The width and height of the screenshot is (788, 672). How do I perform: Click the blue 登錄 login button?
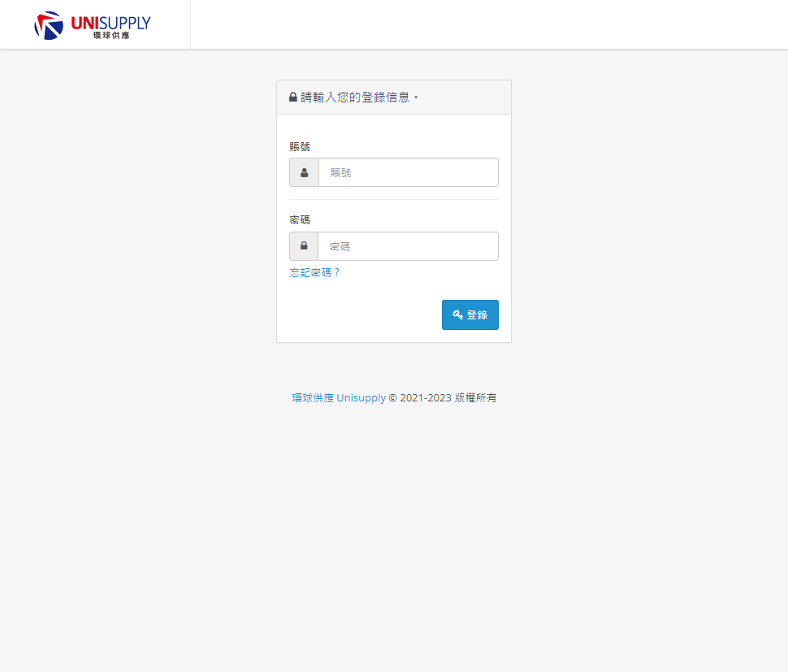pos(470,314)
